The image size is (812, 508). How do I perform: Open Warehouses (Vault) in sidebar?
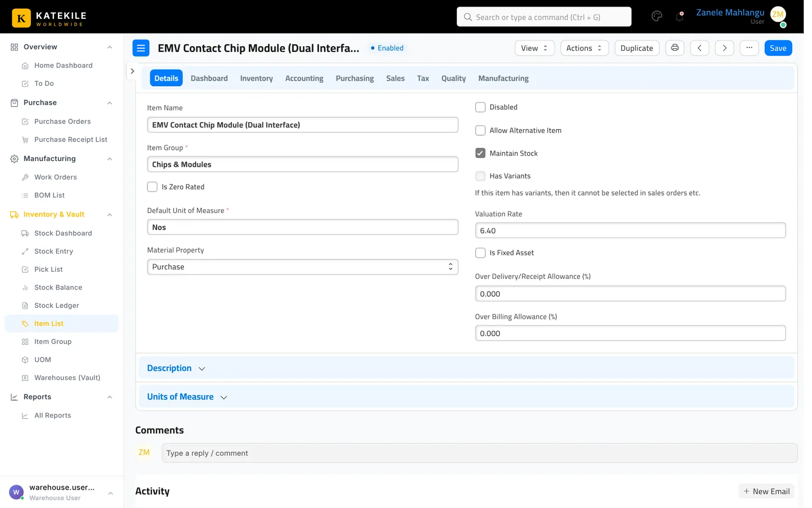pos(67,377)
